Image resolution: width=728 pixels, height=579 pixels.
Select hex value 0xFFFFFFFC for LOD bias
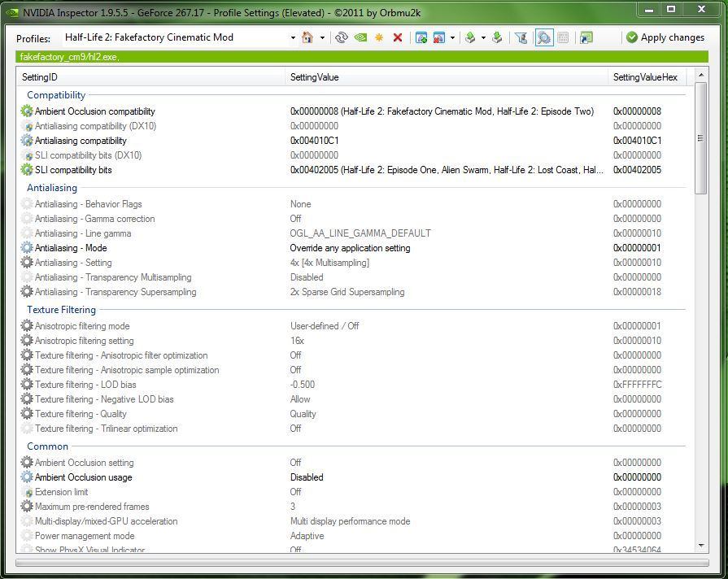(x=638, y=385)
